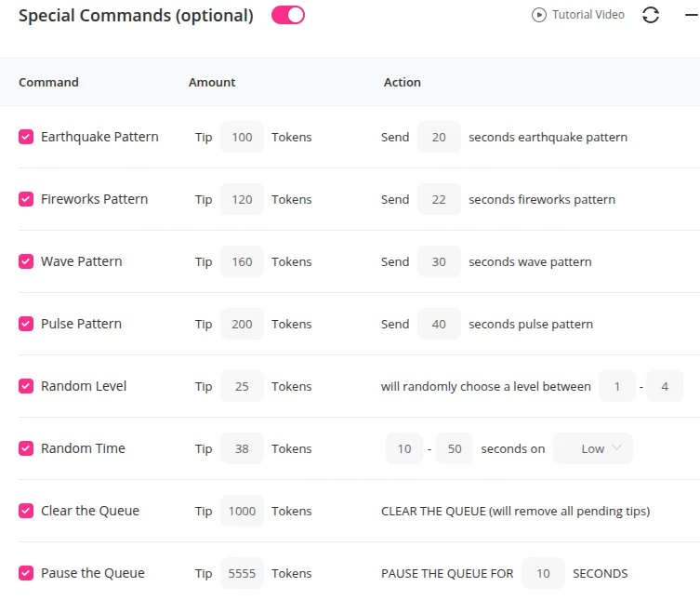Select the Random Time minimum seconds field
This screenshot has width=700, height=600.
[404, 448]
